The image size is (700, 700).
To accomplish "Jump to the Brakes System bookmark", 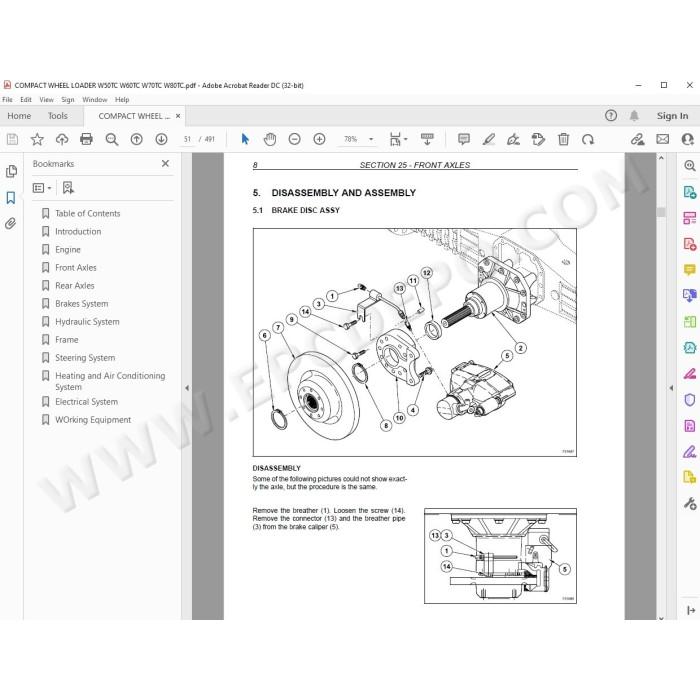I will (82, 304).
